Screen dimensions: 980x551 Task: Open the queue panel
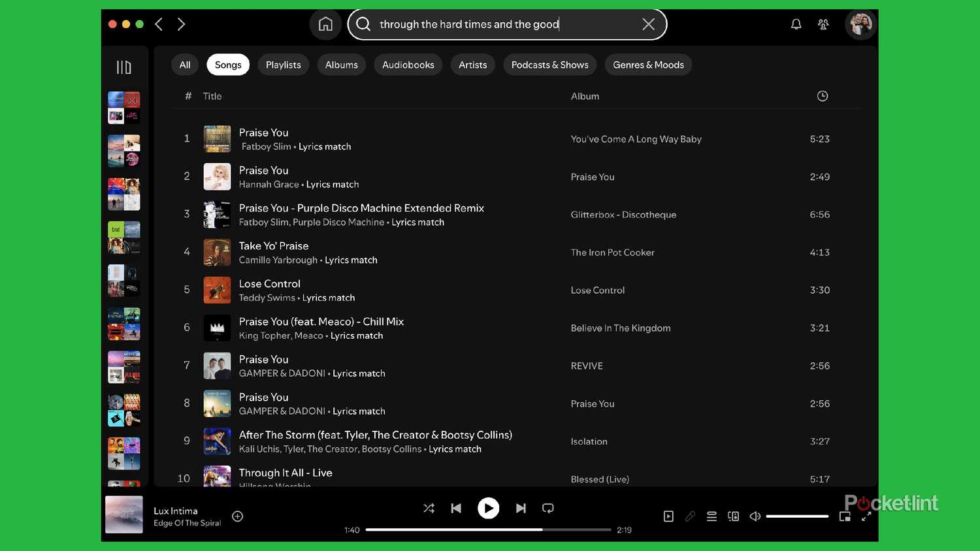click(711, 516)
